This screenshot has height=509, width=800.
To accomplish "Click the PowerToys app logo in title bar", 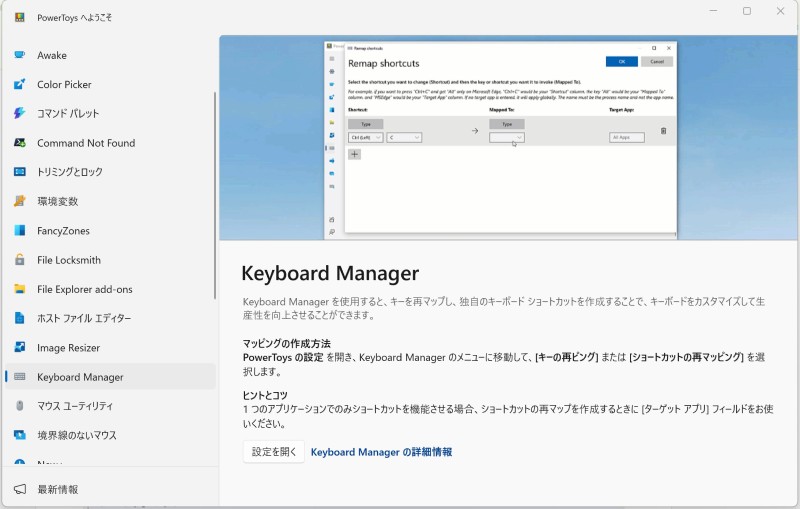I will 19,17.
